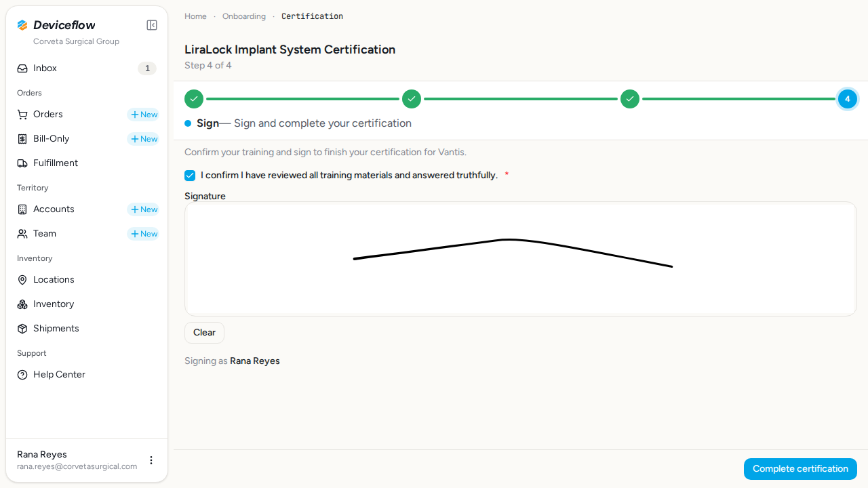Image resolution: width=868 pixels, height=488 pixels.
Task: Clear the signature
Action: tap(204, 333)
